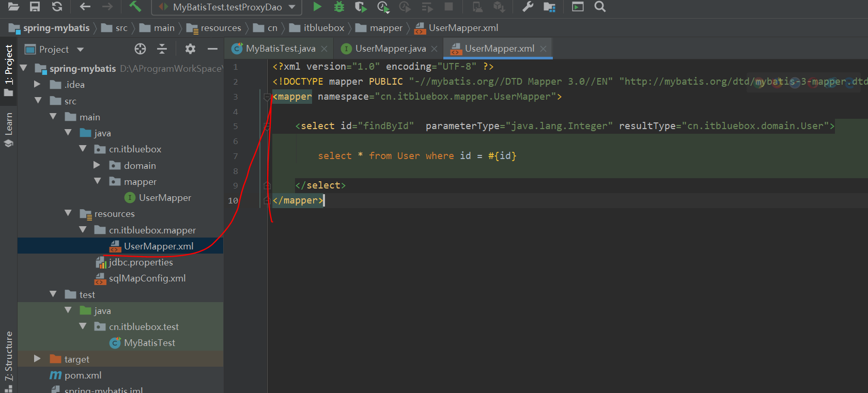Toggle the Learn tool window button

point(9,130)
